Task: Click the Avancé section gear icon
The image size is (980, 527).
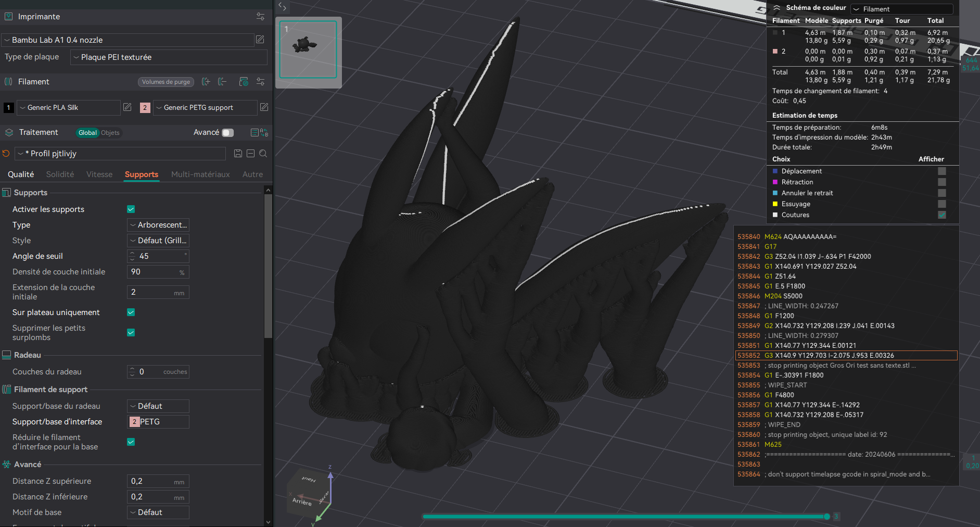Action: coord(6,465)
